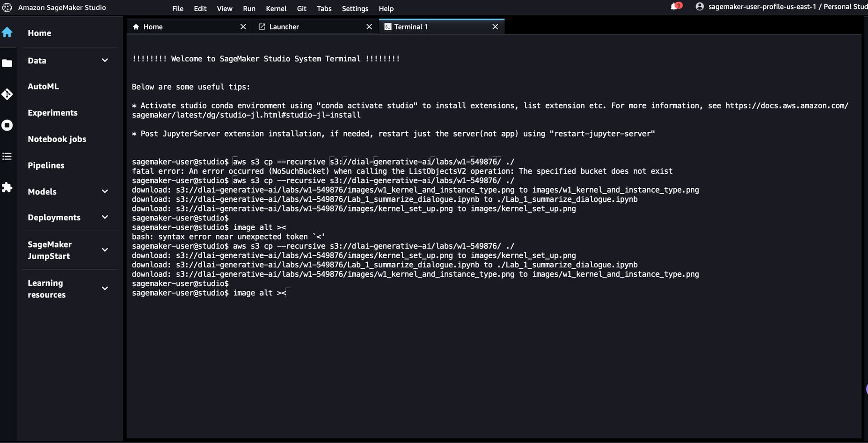Open the Kernel menu
This screenshot has width=868, height=443.
click(x=276, y=9)
